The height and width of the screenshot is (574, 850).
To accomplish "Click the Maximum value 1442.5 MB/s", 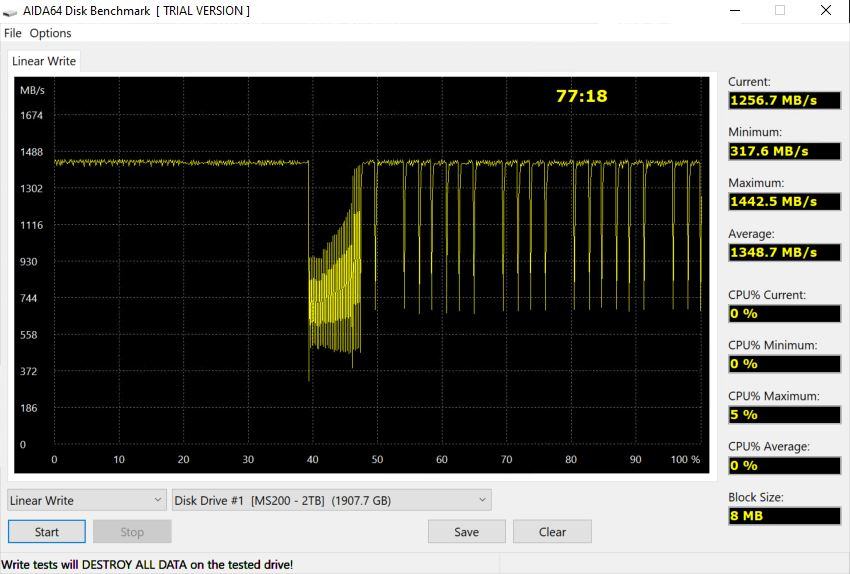I will pyautogui.click(x=784, y=202).
